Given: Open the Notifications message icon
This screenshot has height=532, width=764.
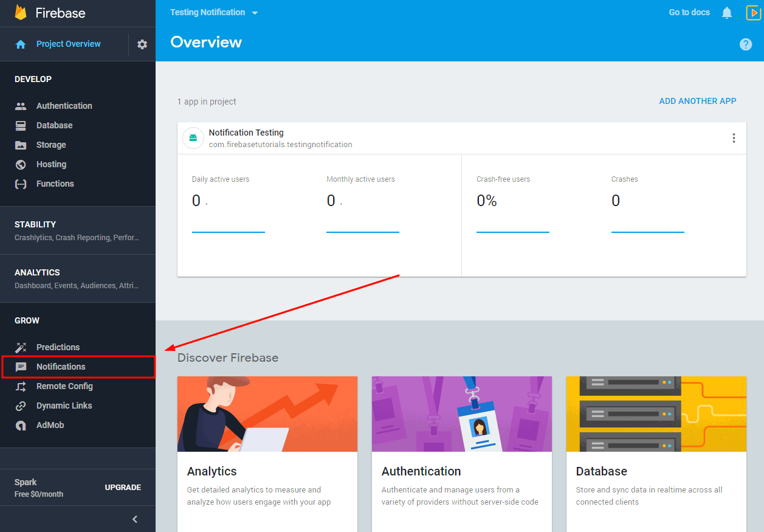Looking at the screenshot, I should [x=20, y=366].
